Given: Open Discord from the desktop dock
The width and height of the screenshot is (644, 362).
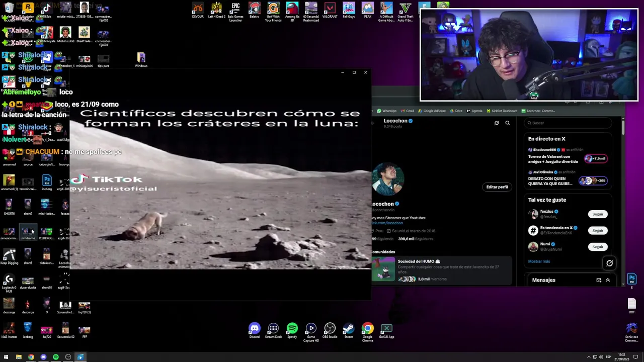Looking at the screenshot, I should [x=255, y=331].
